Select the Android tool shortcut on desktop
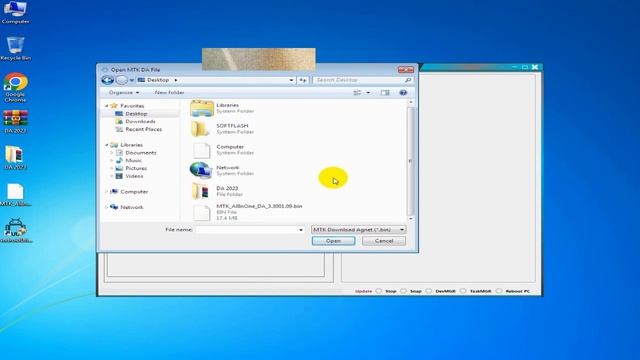Viewport: 640px width, 360px height. 16,231
